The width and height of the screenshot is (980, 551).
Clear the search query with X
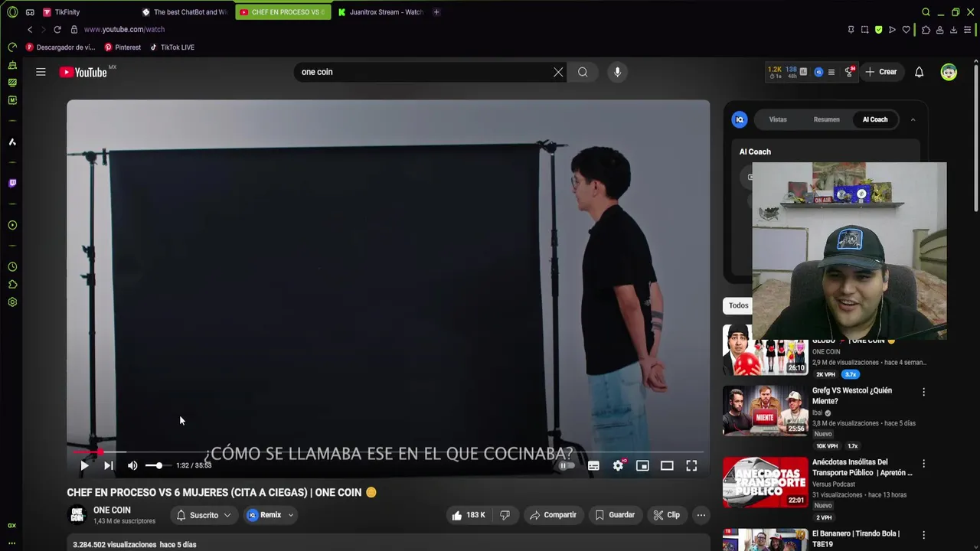tap(558, 72)
